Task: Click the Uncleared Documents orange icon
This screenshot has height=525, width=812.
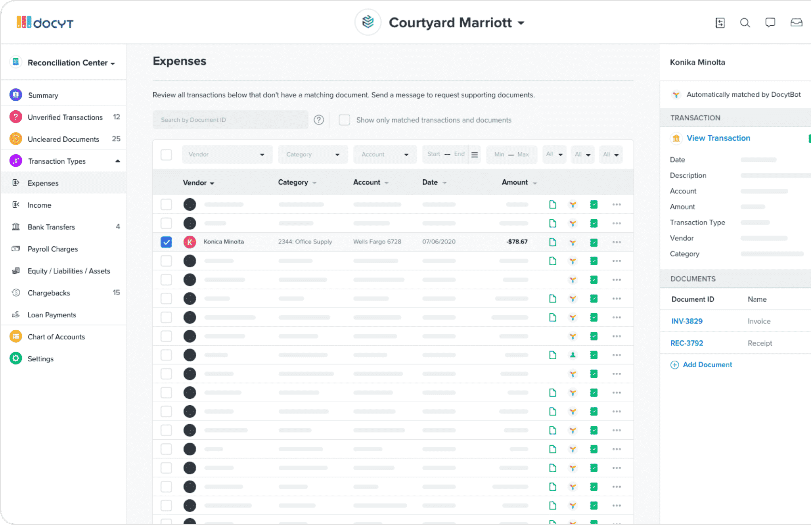Action: tap(15, 139)
